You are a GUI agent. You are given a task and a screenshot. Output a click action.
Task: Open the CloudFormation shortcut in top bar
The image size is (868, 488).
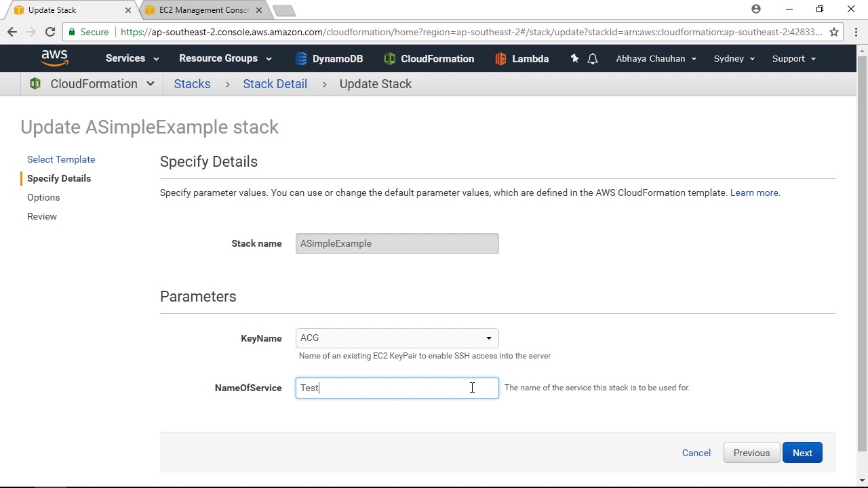429,59
